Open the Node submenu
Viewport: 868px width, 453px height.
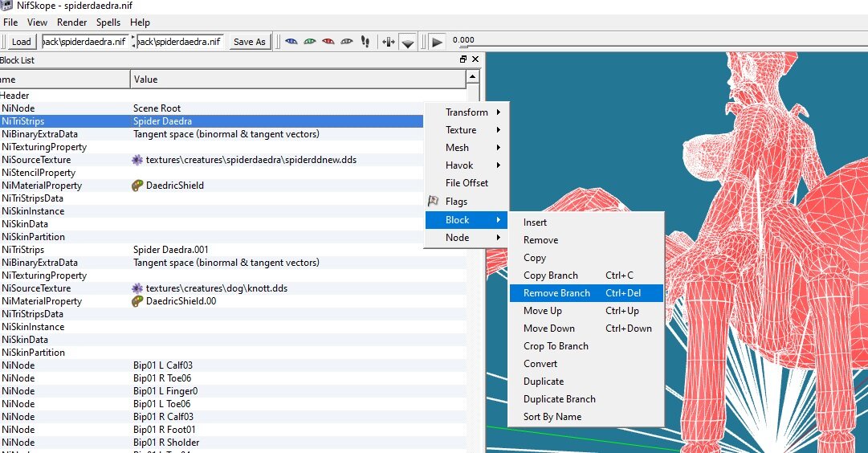coord(467,238)
